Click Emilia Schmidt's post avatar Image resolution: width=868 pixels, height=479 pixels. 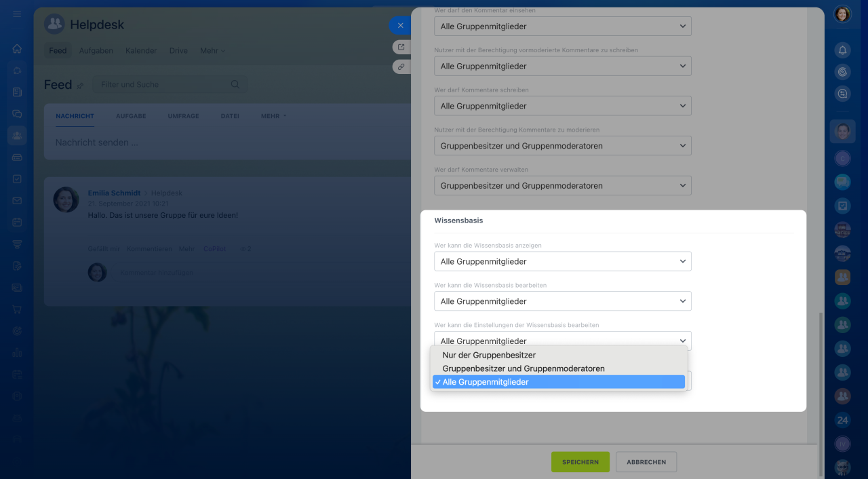coord(66,200)
